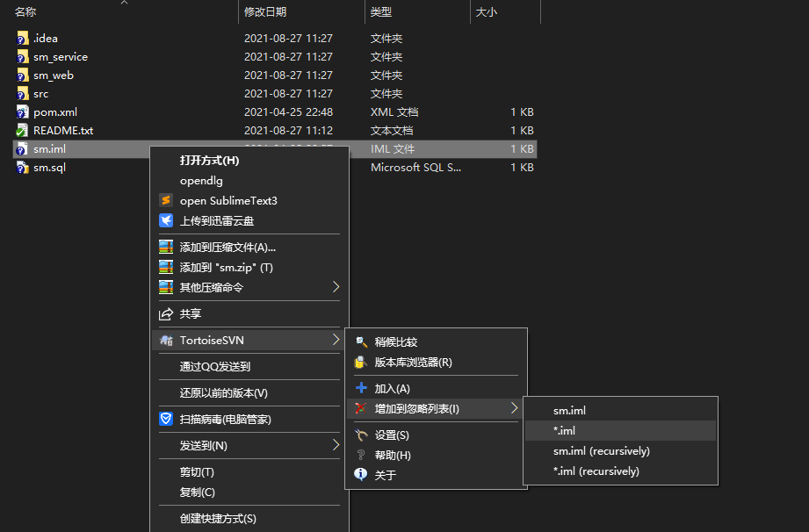Open 帮助(H) in TortoiseSVN submenu

tap(393, 456)
